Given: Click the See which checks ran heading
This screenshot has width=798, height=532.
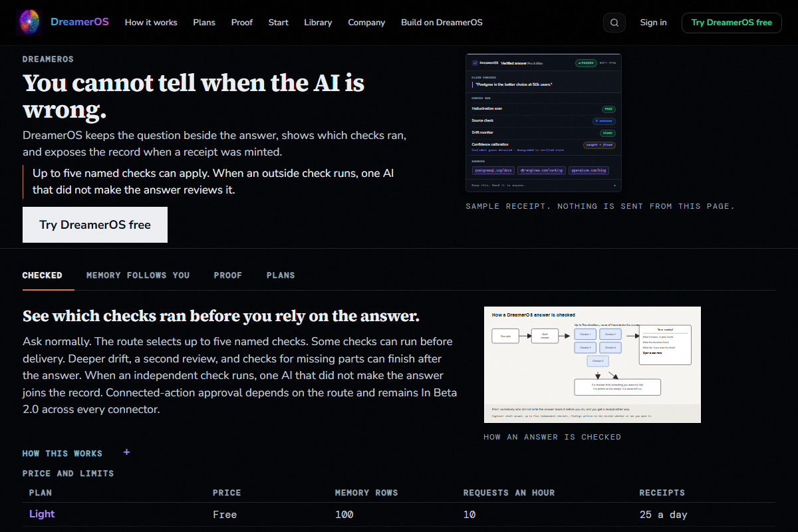Looking at the screenshot, I should pyautogui.click(x=221, y=316).
